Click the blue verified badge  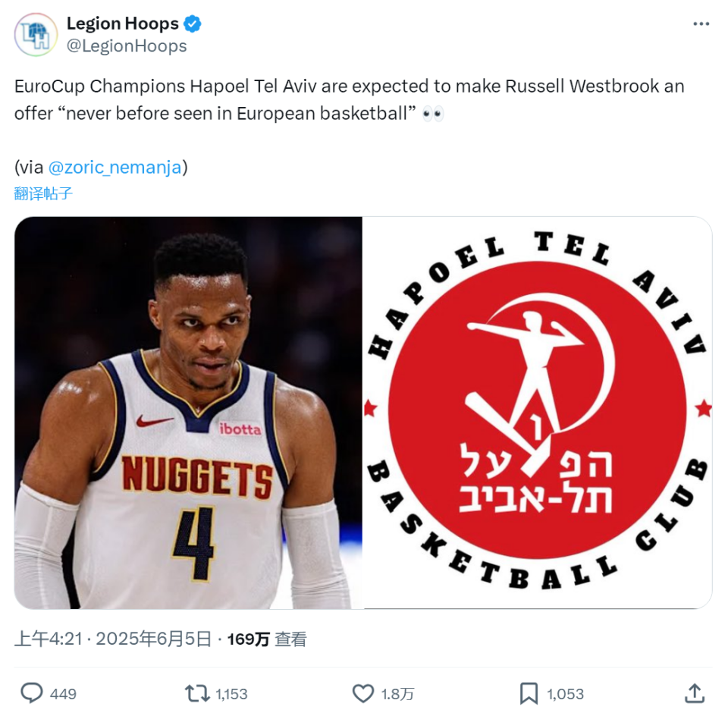[x=192, y=24]
